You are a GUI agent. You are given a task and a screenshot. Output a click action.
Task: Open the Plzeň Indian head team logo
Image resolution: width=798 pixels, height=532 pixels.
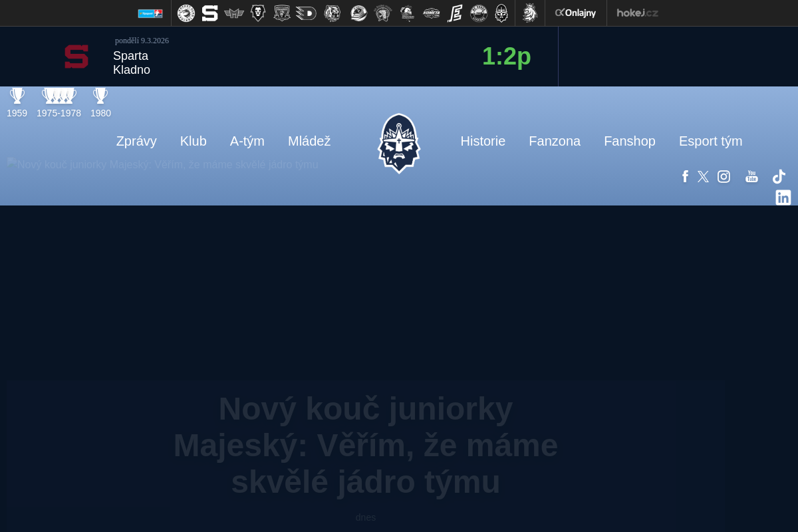[383, 13]
